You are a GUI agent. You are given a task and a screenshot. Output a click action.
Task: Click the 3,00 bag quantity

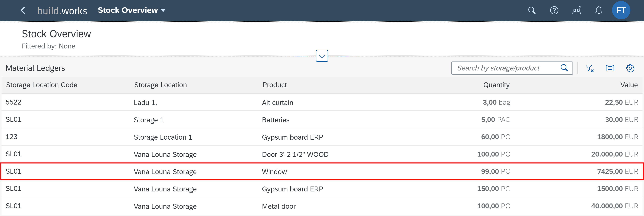coord(496,102)
